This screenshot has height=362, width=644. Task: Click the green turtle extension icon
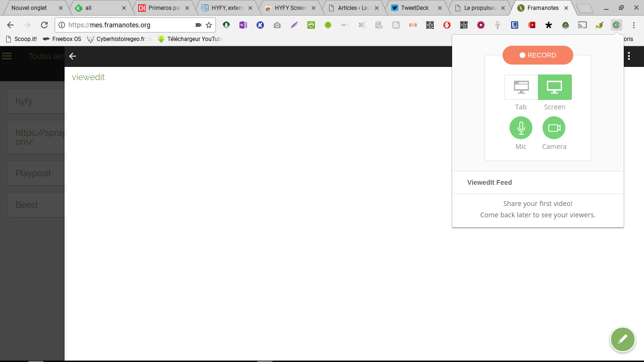(x=566, y=25)
